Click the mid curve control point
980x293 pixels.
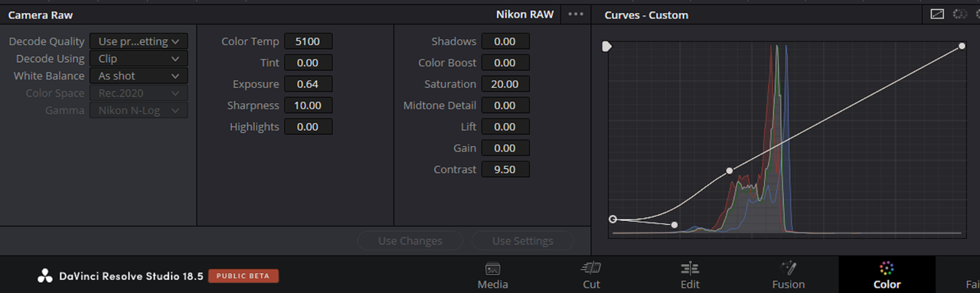pos(729,171)
